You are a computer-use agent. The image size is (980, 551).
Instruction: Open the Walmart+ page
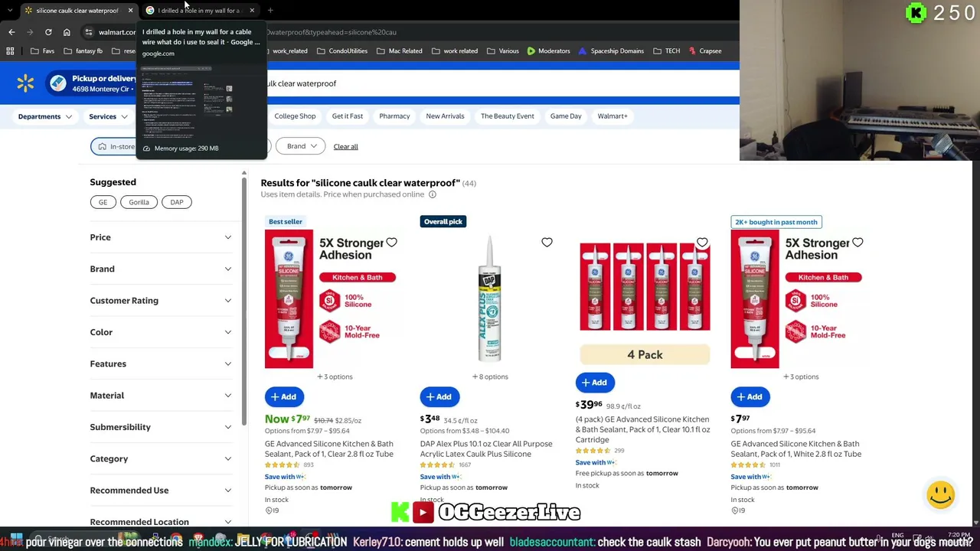pyautogui.click(x=612, y=116)
